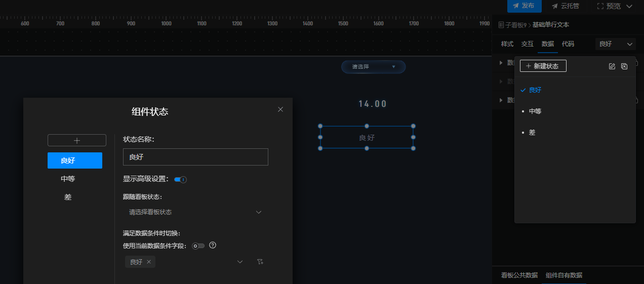Screen dimensions: 644x284
Task: Click the 新建状态 button
Action: click(543, 66)
